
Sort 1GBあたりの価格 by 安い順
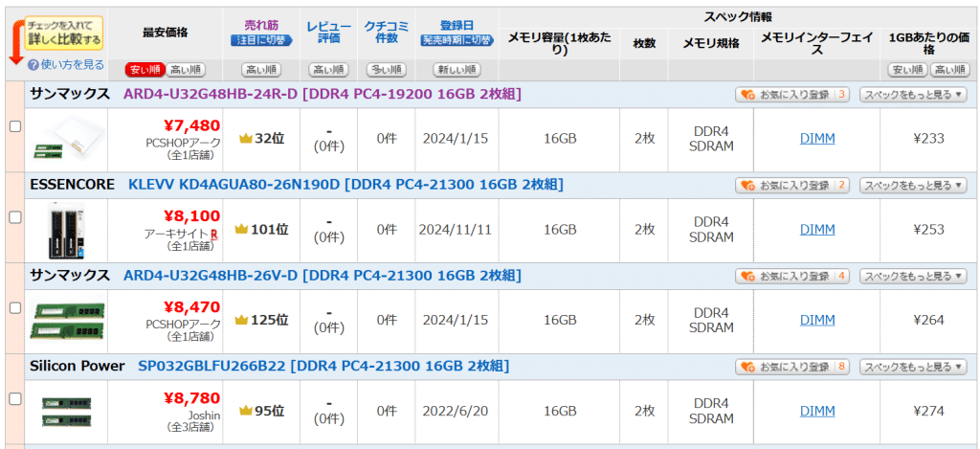pos(907,70)
